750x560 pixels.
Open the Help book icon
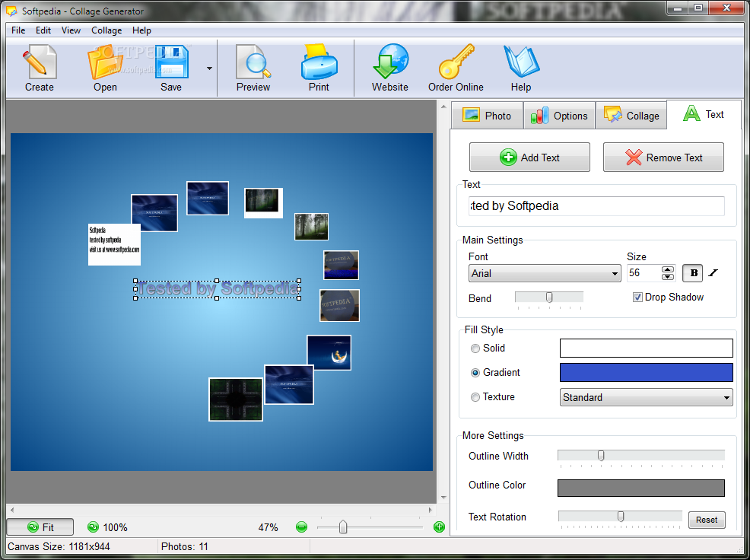pyautogui.click(x=521, y=68)
